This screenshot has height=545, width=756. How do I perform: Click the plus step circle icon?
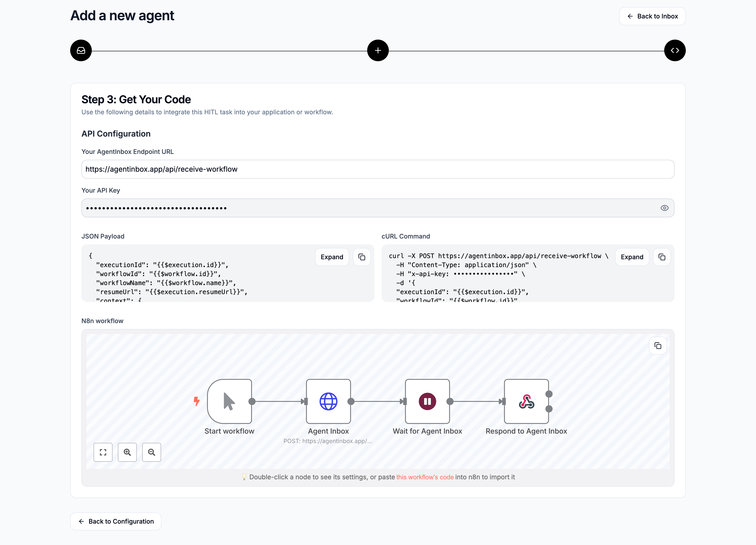click(378, 50)
